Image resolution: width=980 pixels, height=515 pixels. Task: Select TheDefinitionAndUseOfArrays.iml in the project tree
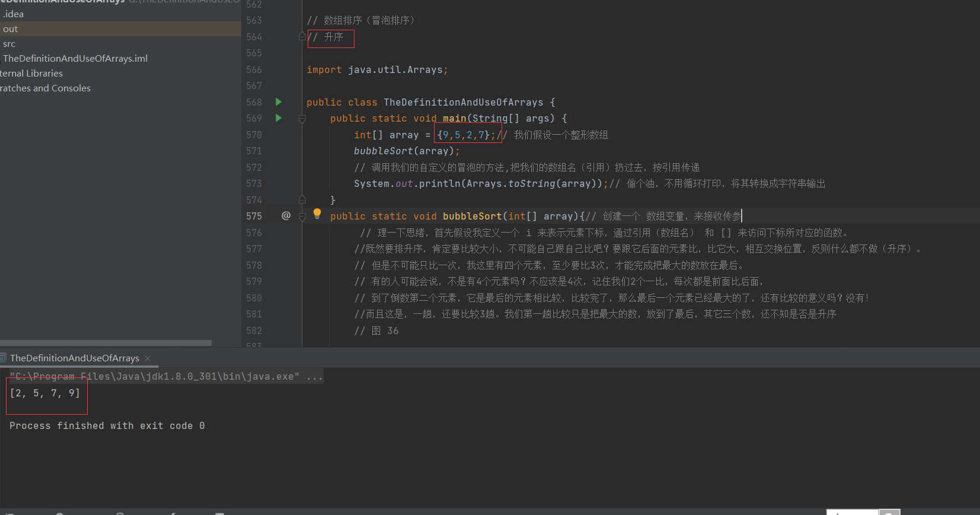coord(75,59)
